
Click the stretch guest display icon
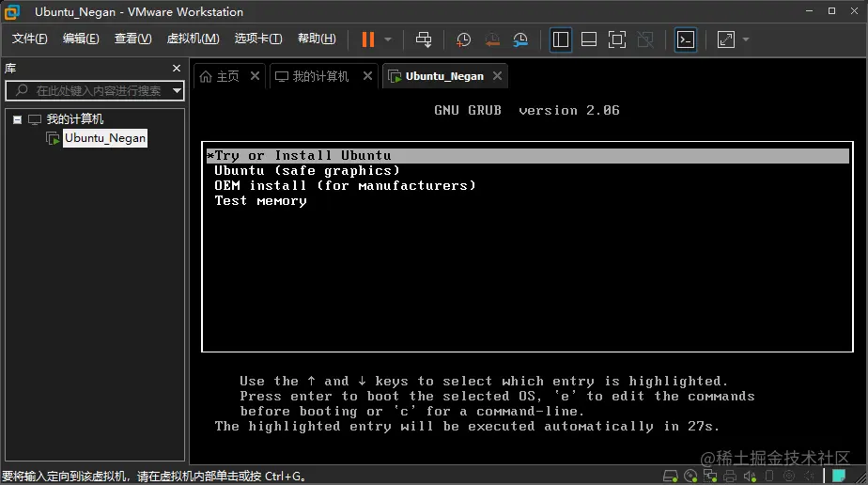726,39
